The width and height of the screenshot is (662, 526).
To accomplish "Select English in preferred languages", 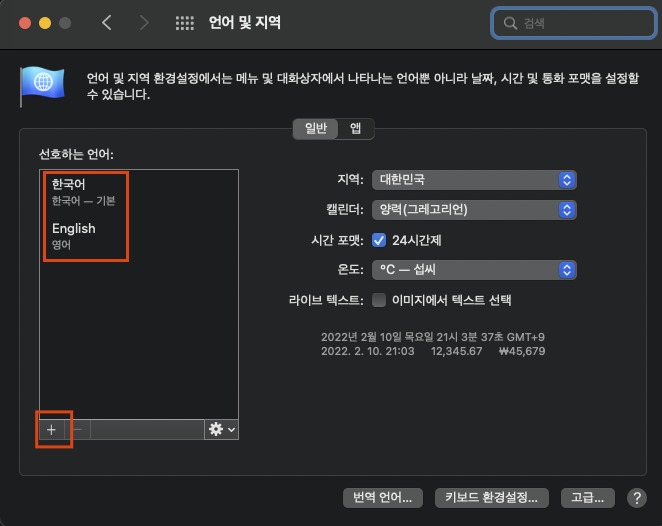I will click(x=139, y=236).
